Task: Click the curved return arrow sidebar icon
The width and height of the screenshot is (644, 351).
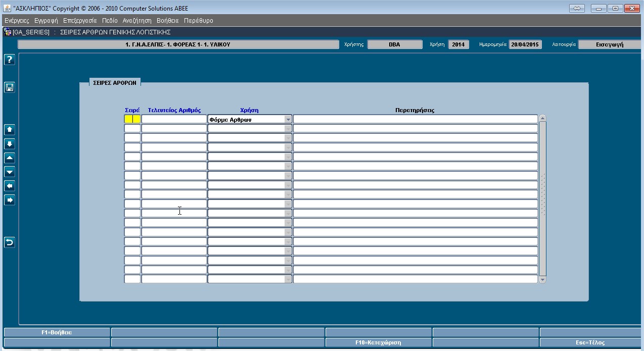Action: [9, 242]
